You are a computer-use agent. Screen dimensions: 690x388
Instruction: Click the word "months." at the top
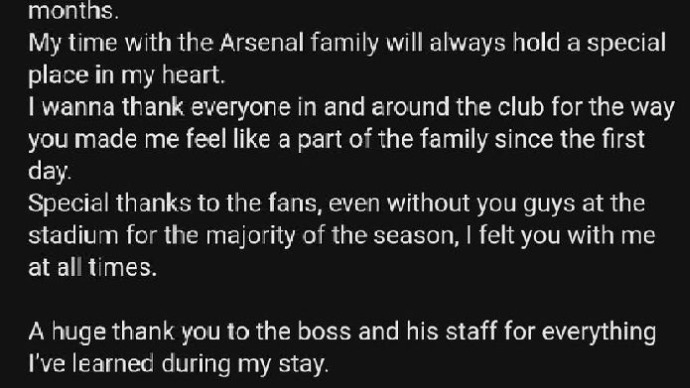coord(73,11)
